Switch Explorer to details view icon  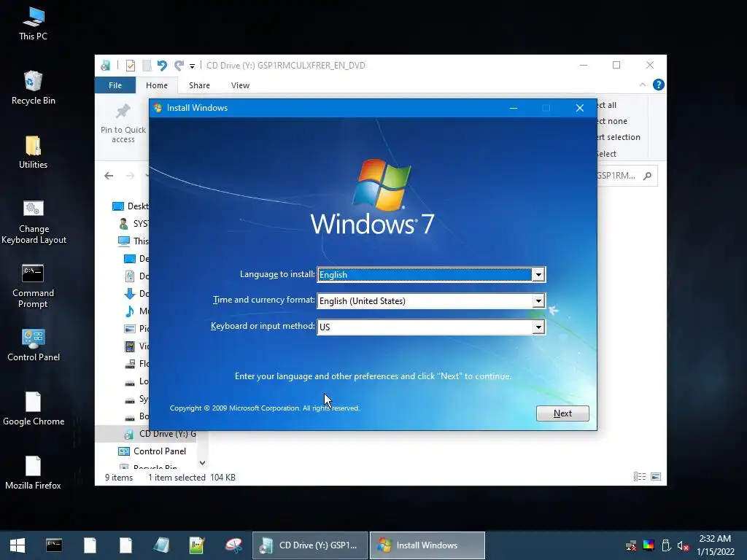click(x=639, y=477)
